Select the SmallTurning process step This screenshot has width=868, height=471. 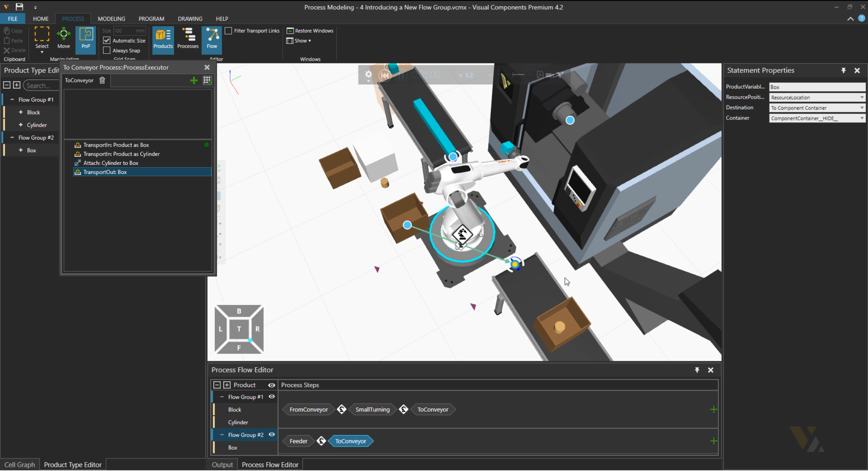(x=372, y=410)
